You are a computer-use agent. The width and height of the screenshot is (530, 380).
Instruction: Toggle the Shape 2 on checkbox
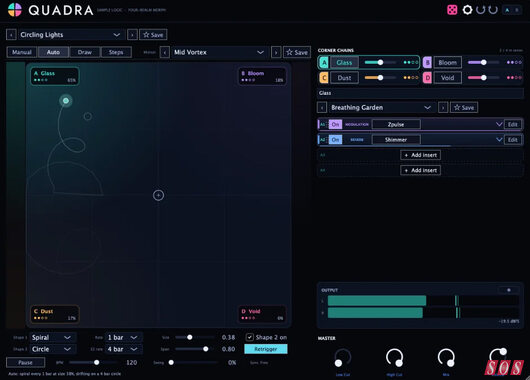pyautogui.click(x=249, y=337)
